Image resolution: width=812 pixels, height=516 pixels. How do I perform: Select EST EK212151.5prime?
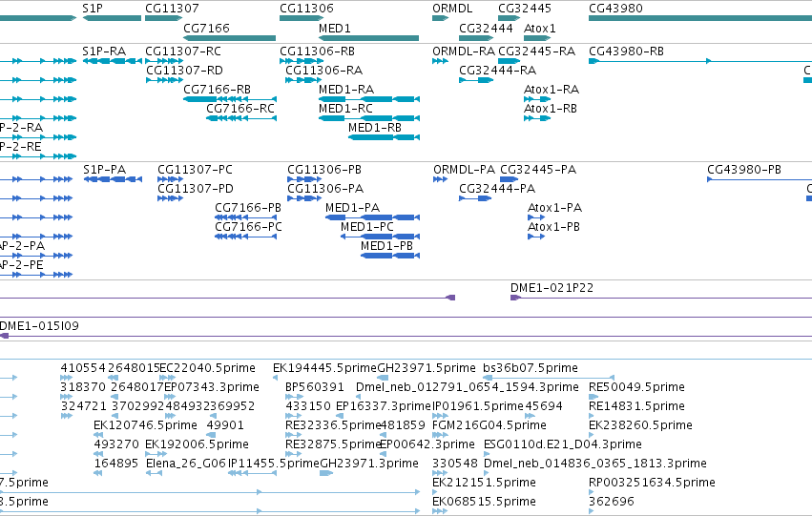click(434, 493)
